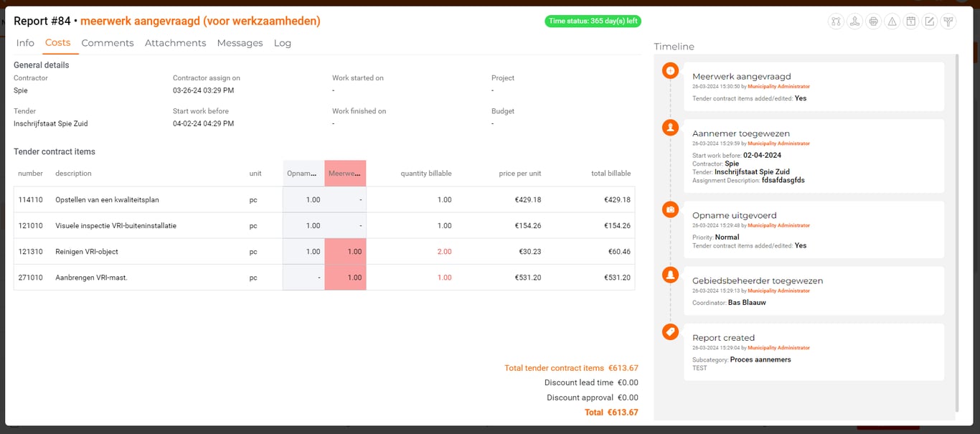Image resolution: width=980 pixels, height=434 pixels.
Task: Click the Opname column header
Action: click(x=303, y=174)
